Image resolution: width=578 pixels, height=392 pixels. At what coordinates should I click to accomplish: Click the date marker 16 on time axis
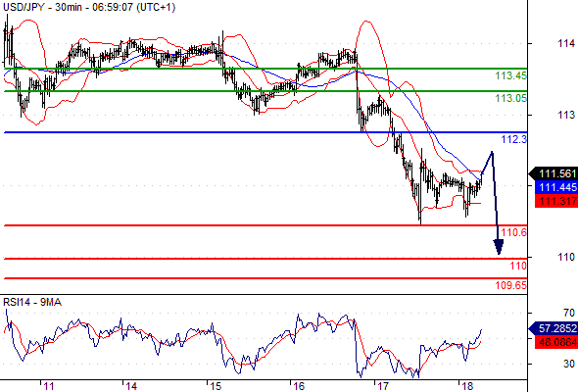coord(299,386)
